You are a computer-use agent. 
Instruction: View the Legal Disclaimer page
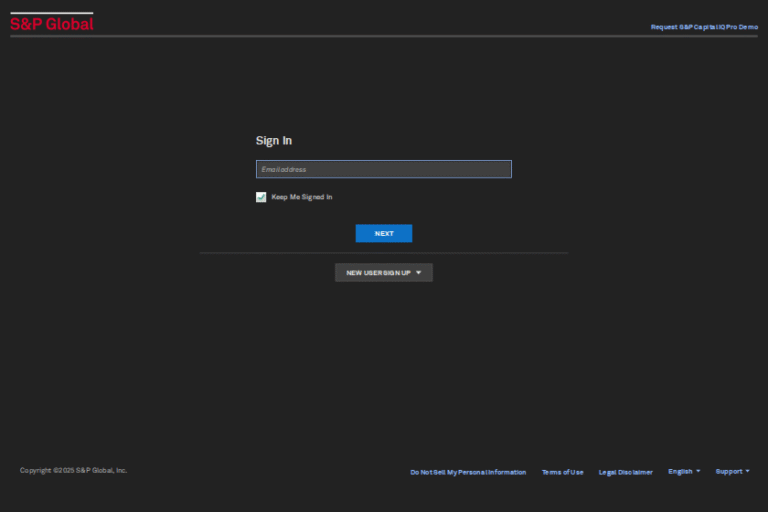tap(625, 472)
